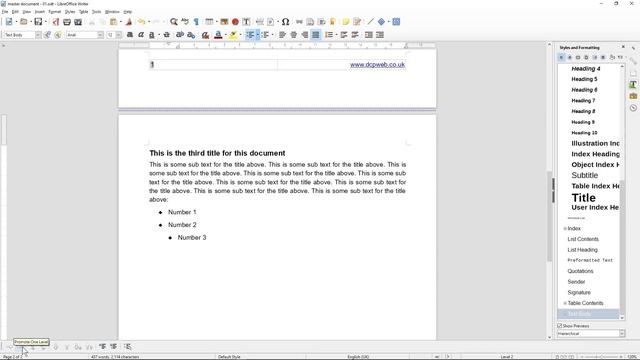
Task: Toggle the Show Previews checkbox
Action: [560, 326]
